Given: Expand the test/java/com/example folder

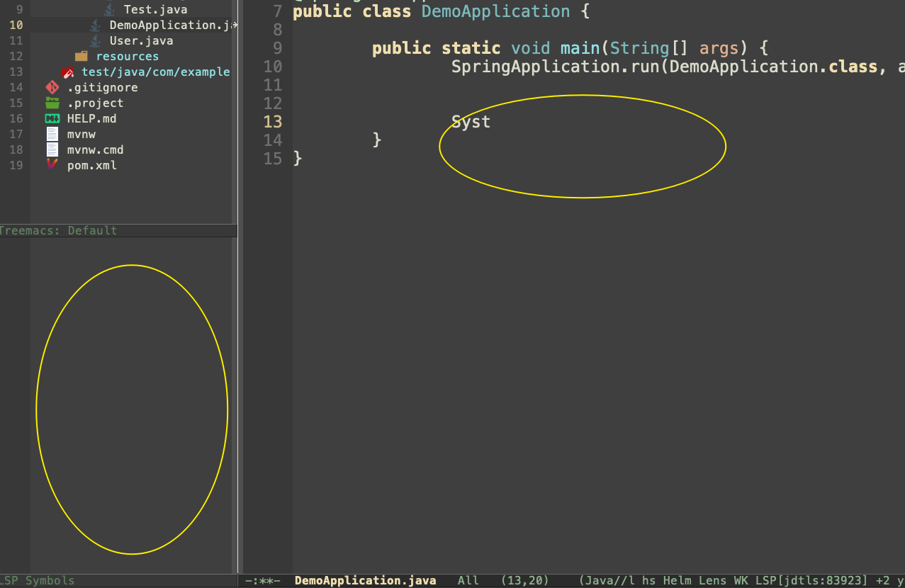Looking at the screenshot, I should (x=155, y=72).
